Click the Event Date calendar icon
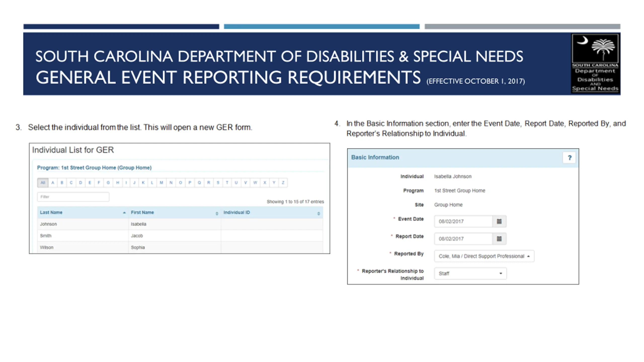Image resolution: width=644 pixels, height=362 pixels. (x=499, y=221)
